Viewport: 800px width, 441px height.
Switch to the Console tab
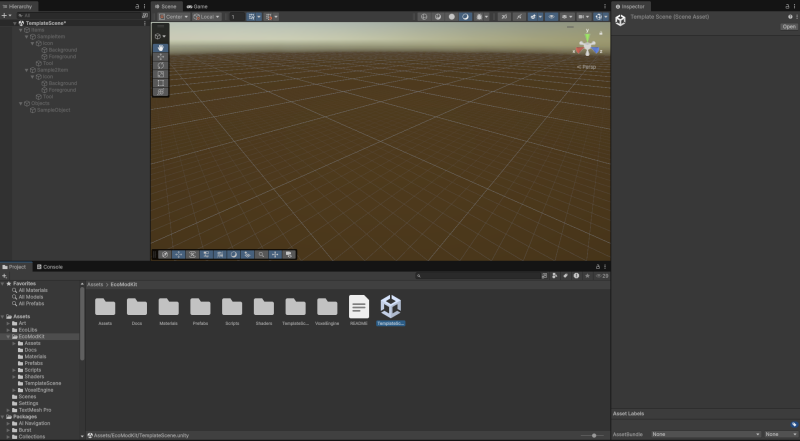point(49,267)
